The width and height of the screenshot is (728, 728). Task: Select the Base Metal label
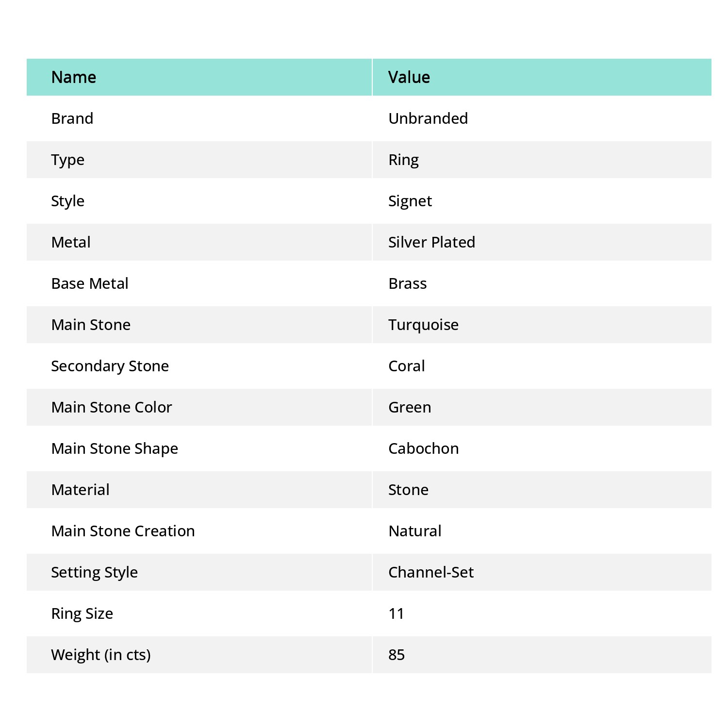point(90,283)
